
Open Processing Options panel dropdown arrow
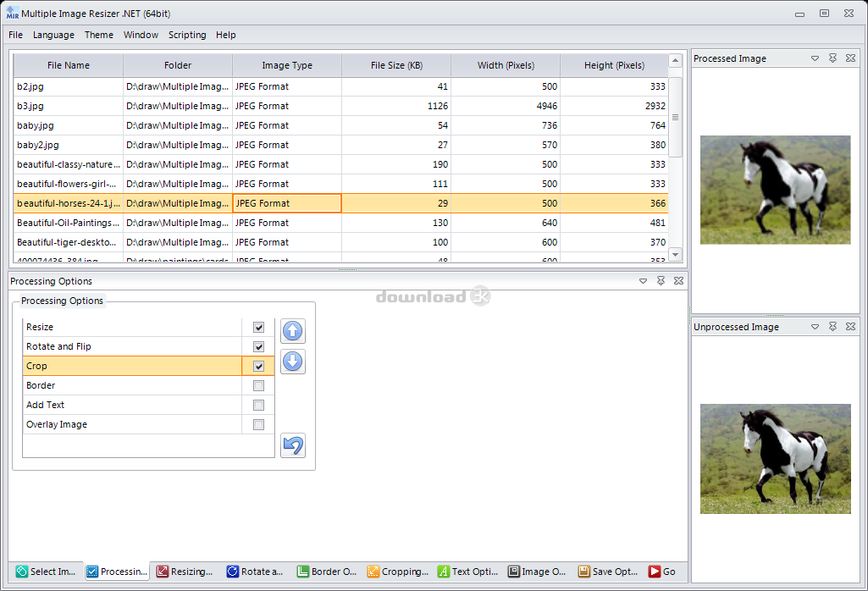pyautogui.click(x=644, y=280)
